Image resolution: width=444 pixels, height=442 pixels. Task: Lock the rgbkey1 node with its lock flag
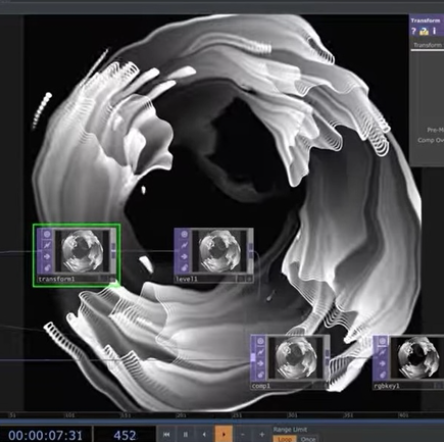click(383, 374)
